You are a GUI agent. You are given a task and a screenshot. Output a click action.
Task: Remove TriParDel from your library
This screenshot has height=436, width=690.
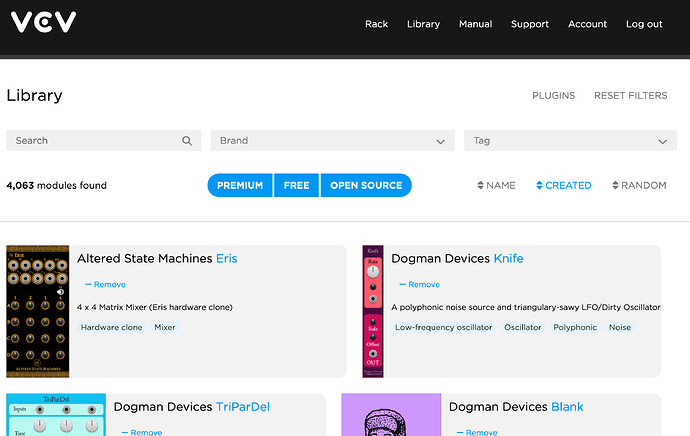[142, 432]
